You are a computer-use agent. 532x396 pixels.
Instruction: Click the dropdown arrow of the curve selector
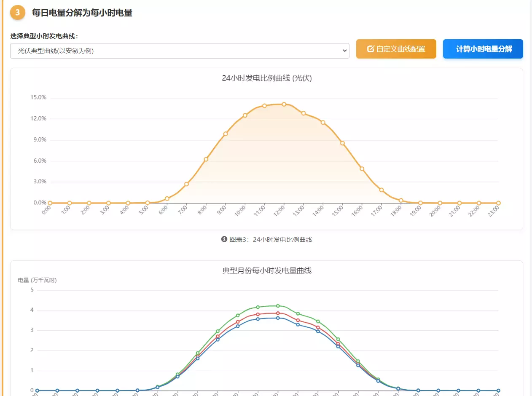pyautogui.click(x=344, y=51)
